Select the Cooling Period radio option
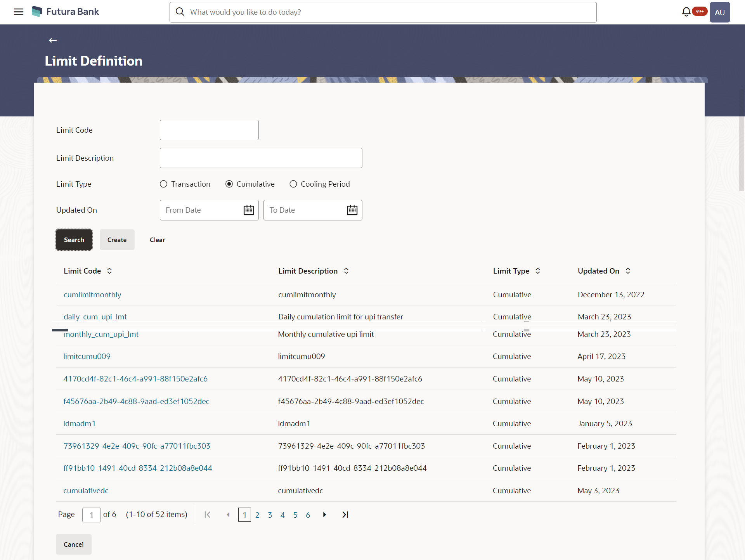 tap(293, 184)
